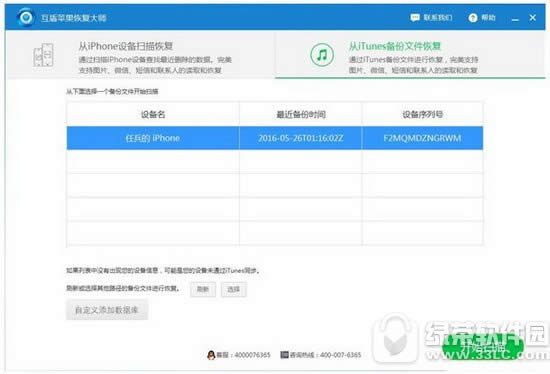Open 联系我们 via the chat bubble icon
Screen dimensions: 550x374
point(415,18)
